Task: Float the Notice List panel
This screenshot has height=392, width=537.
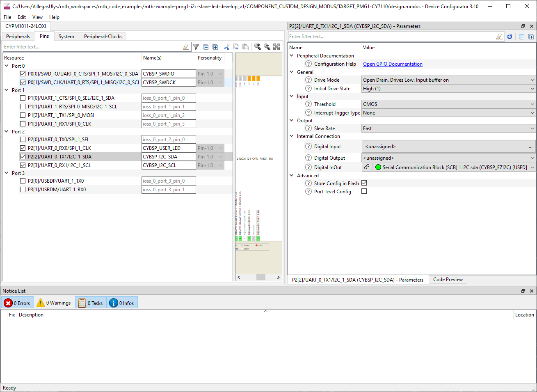Action: 523,291
